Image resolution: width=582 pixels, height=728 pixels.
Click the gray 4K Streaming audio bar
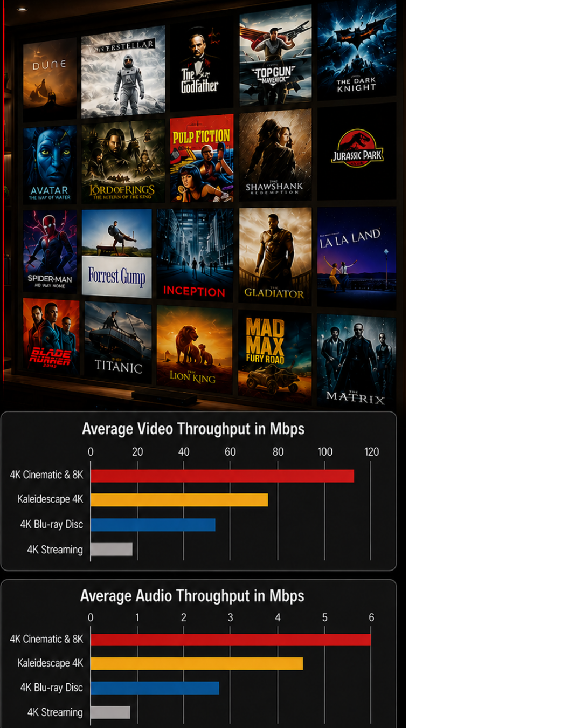point(110,712)
